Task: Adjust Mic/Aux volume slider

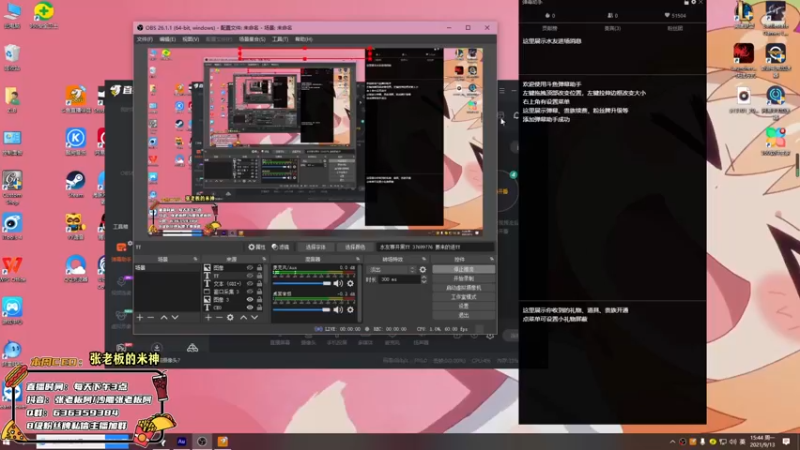Action: point(302,283)
